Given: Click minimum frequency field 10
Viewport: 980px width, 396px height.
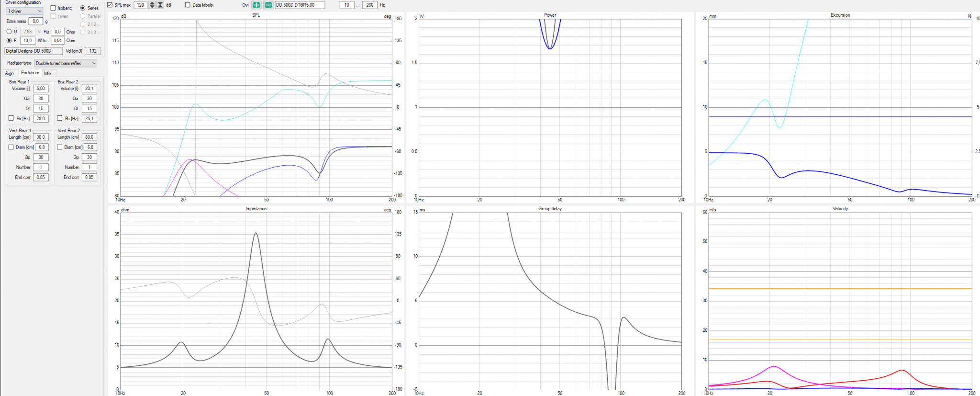Looking at the screenshot, I should [x=346, y=5].
